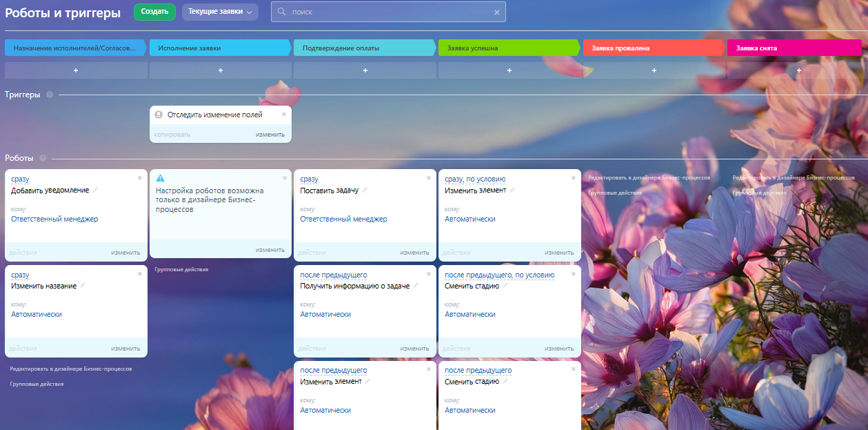Open Редактировать в дизайнере Бизнес-процессов under Заявка снята
This screenshot has height=430, width=868.
(x=794, y=177)
